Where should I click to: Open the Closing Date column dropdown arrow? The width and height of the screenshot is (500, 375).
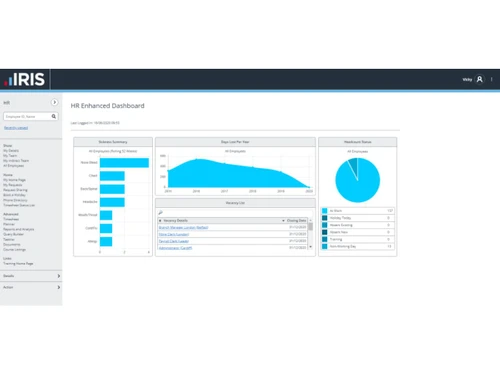tap(283, 221)
